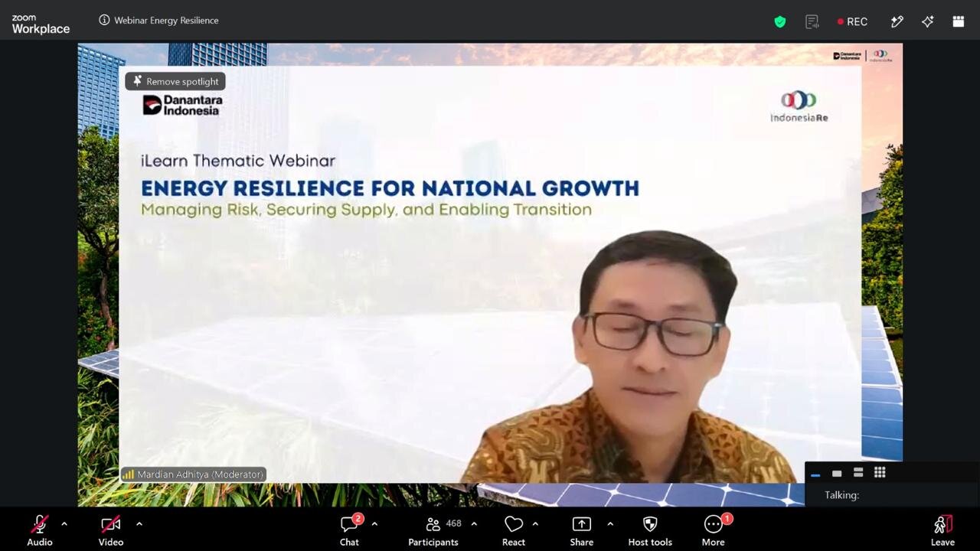Open the View layout icon

959,21
